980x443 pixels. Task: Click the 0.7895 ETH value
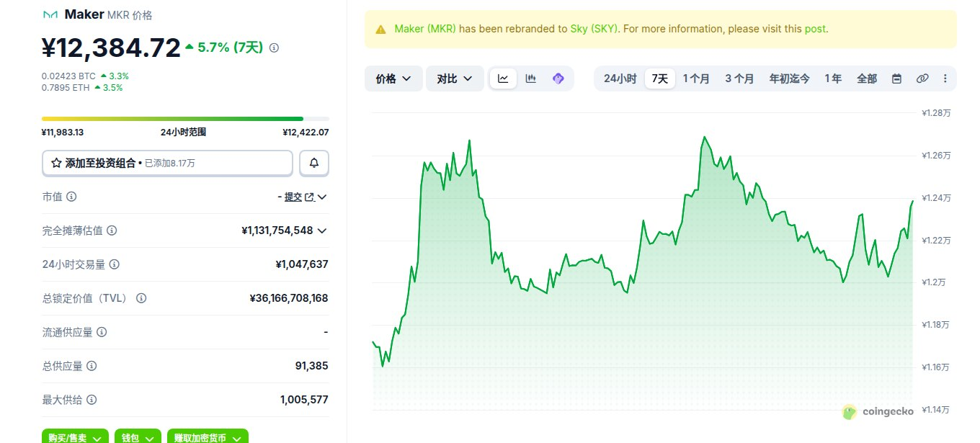pos(66,88)
